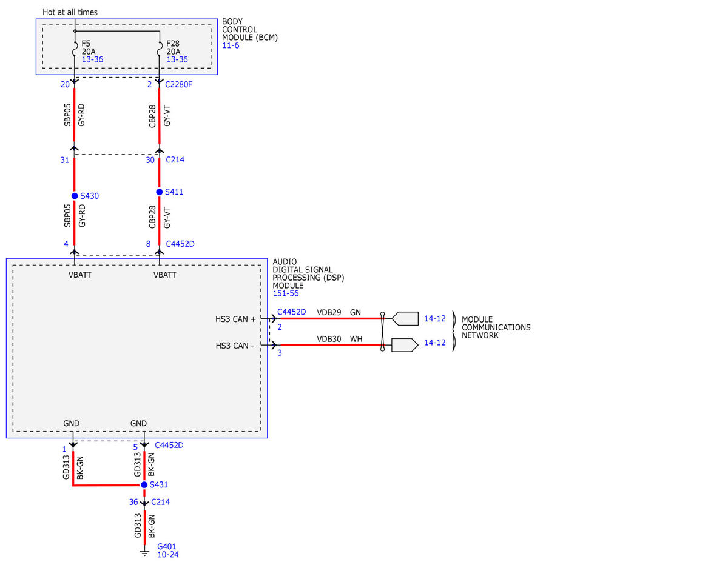This screenshot has height=562, width=728.
Task: Click the S430 splice label
Action: [90, 196]
